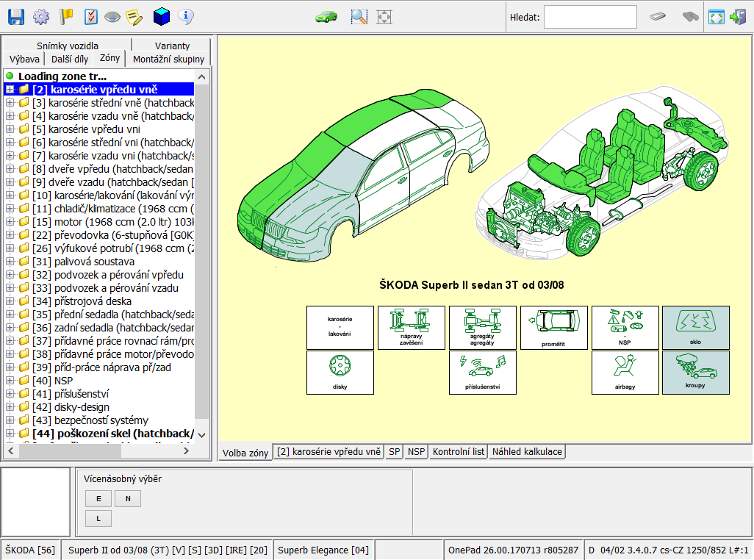Select the 'sklo' glass zone tile

696,327
